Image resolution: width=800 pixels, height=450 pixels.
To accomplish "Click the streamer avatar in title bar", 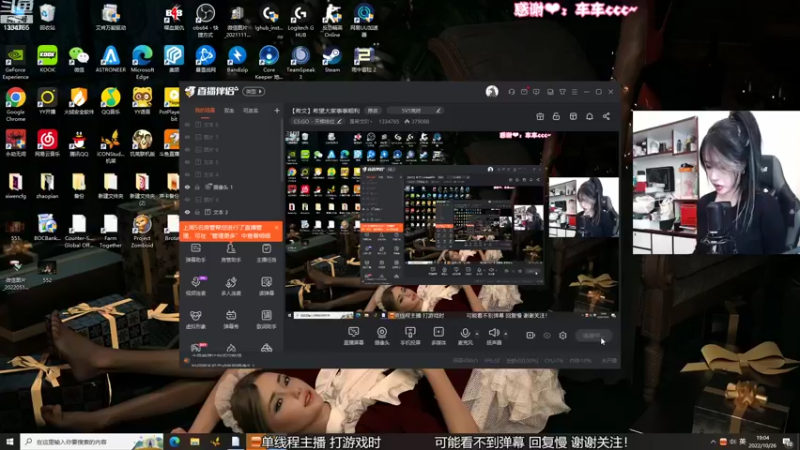I will point(492,91).
